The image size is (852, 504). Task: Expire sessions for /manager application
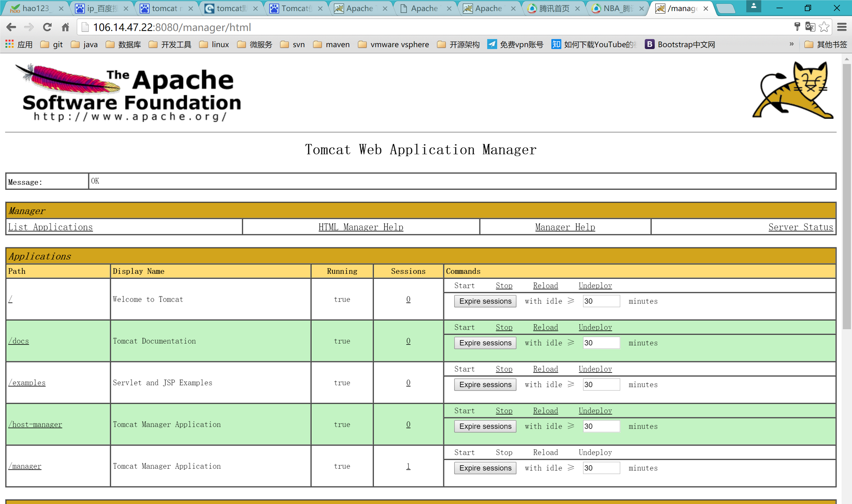click(x=485, y=468)
